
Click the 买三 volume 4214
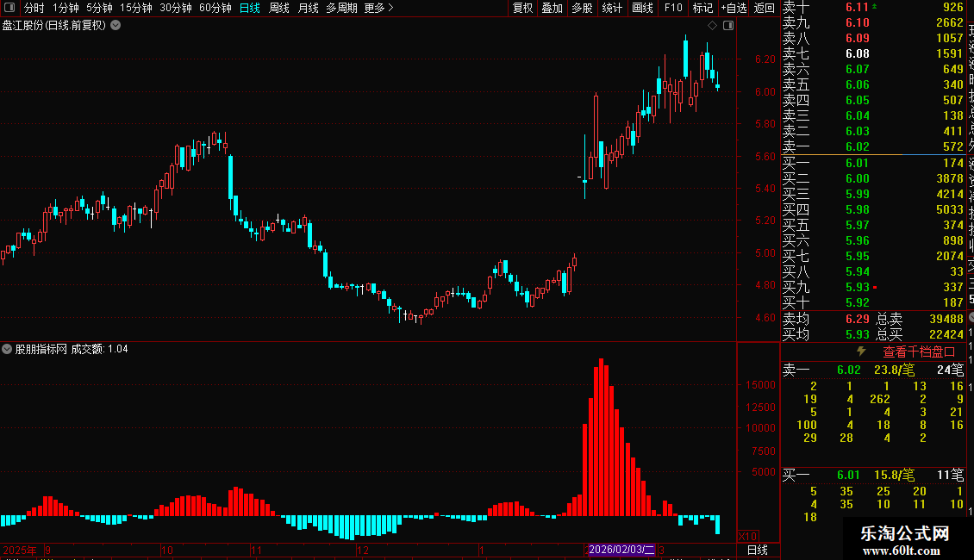950,195
